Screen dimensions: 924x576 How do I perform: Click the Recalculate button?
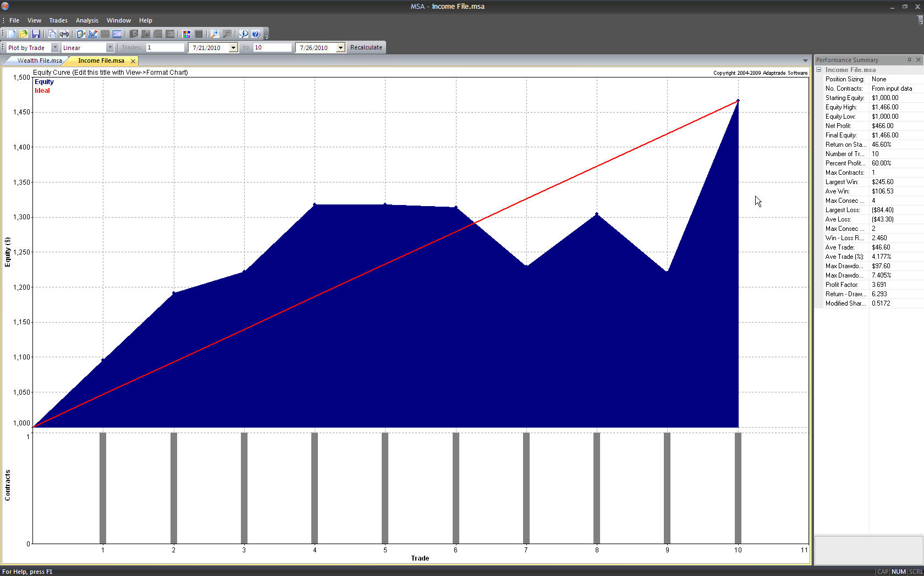[x=366, y=48]
